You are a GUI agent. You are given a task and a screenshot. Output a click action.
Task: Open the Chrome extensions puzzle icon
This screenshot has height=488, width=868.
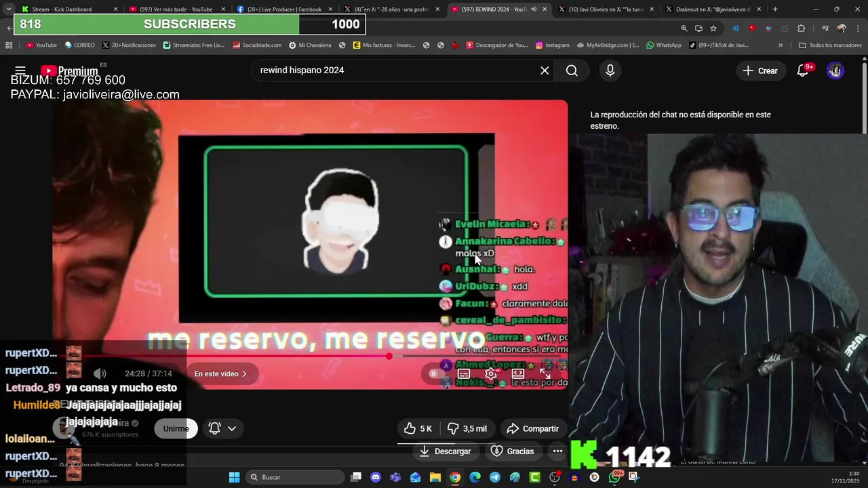801,28
